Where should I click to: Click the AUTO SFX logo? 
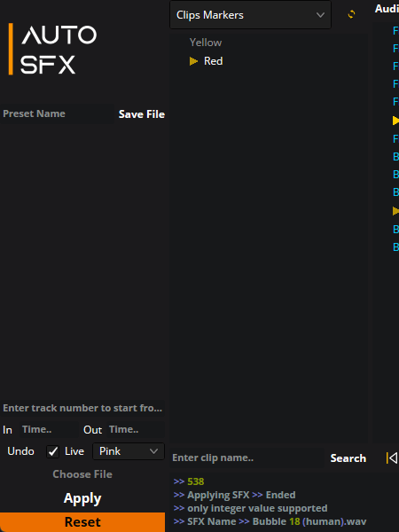(52, 49)
